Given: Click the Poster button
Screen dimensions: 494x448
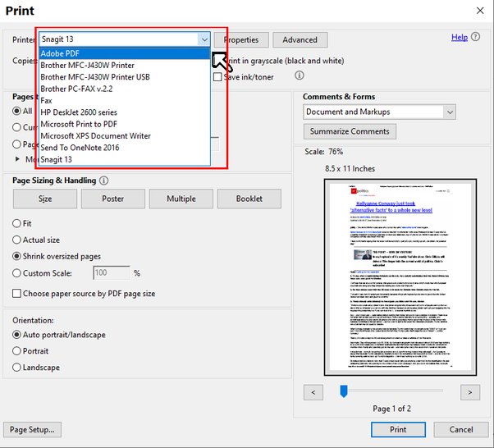Looking at the screenshot, I should click(x=113, y=199).
